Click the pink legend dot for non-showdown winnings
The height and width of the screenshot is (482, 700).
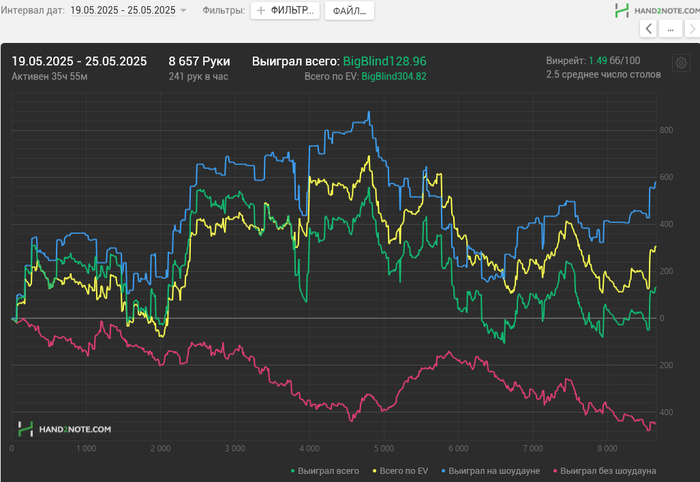coord(555,471)
